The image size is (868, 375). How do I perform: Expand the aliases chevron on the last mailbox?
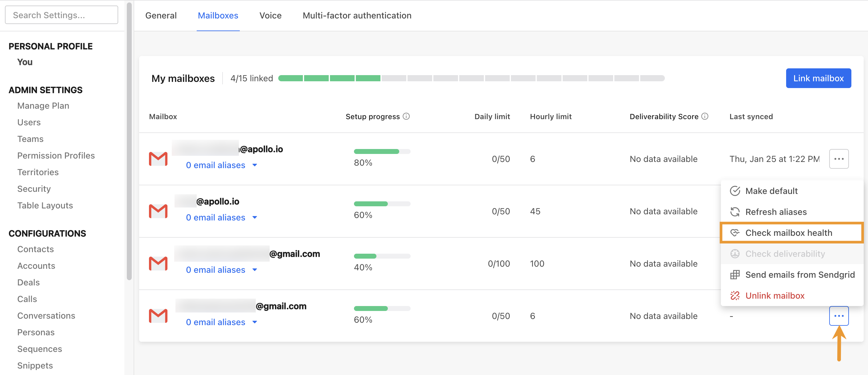(x=255, y=322)
